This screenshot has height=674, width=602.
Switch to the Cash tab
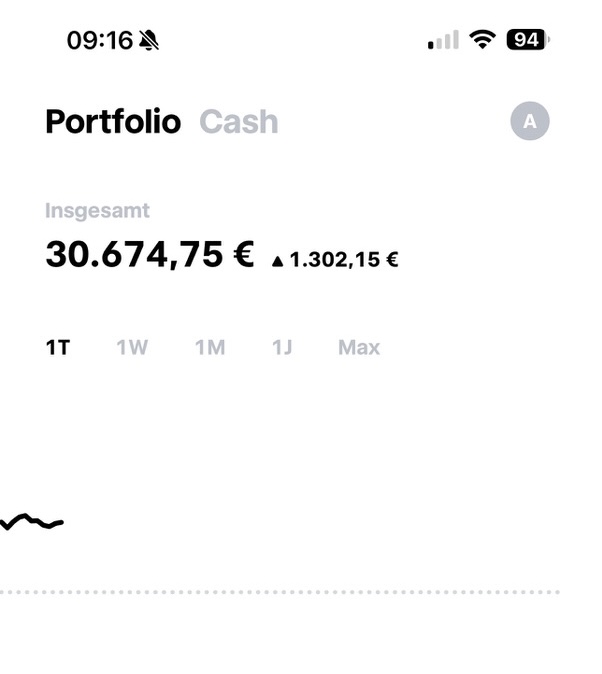239,122
